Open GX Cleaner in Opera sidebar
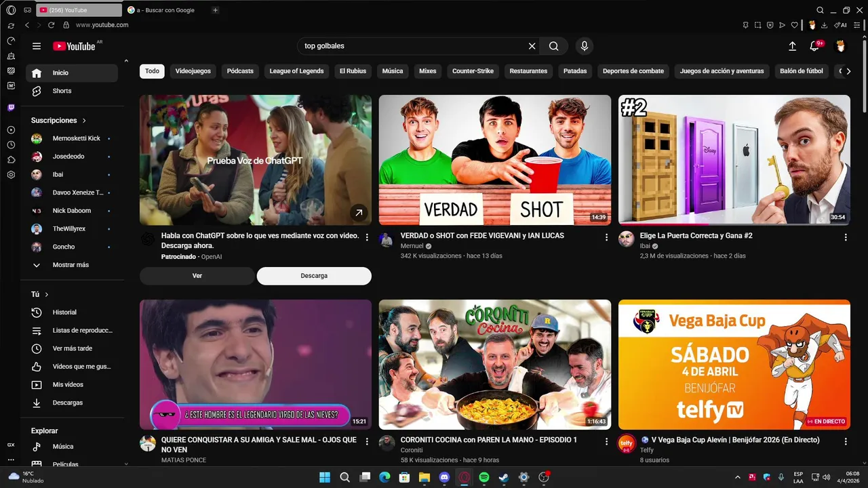This screenshot has width=868, height=488. point(11,56)
